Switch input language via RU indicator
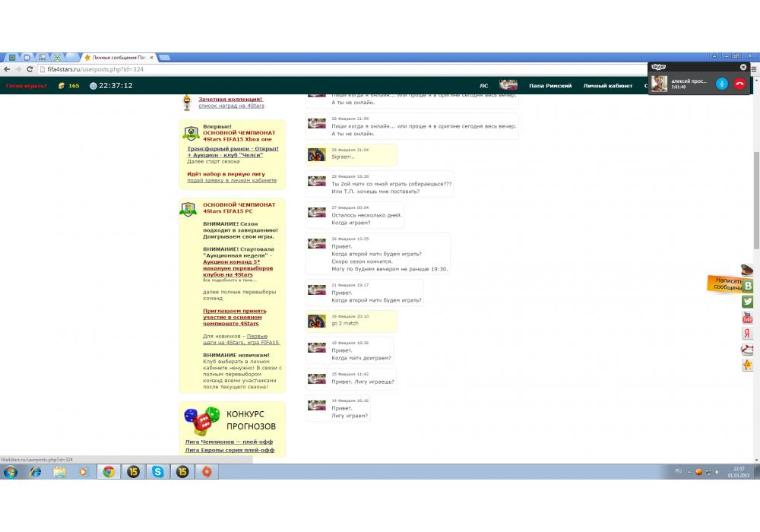The height and width of the screenshot is (532, 760). tap(678, 471)
